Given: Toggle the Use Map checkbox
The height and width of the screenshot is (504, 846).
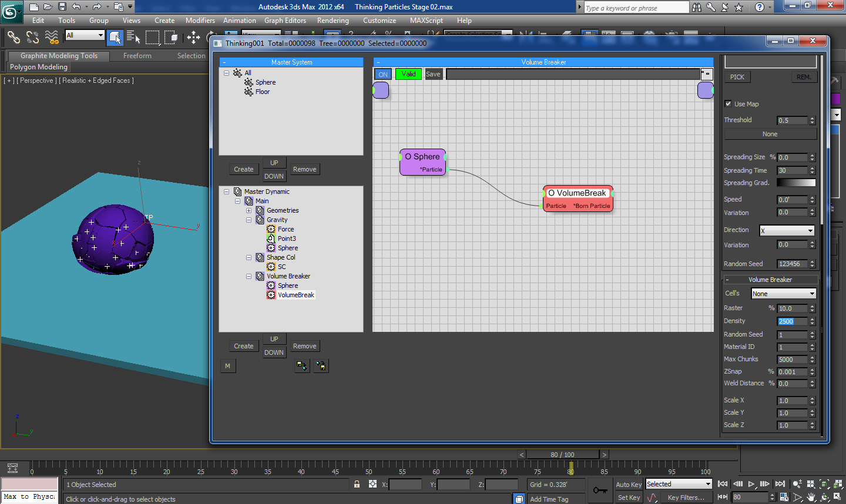Looking at the screenshot, I should (x=728, y=103).
